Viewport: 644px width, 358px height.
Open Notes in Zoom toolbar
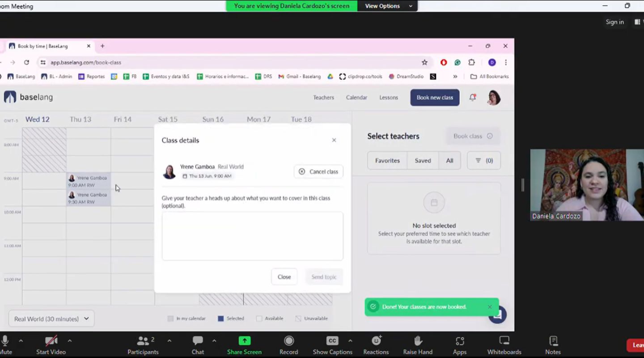pyautogui.click(x=553, y=345)
